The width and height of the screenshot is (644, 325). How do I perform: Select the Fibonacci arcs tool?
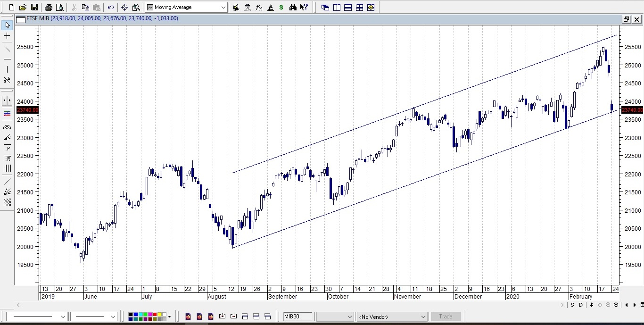(7, 127)
